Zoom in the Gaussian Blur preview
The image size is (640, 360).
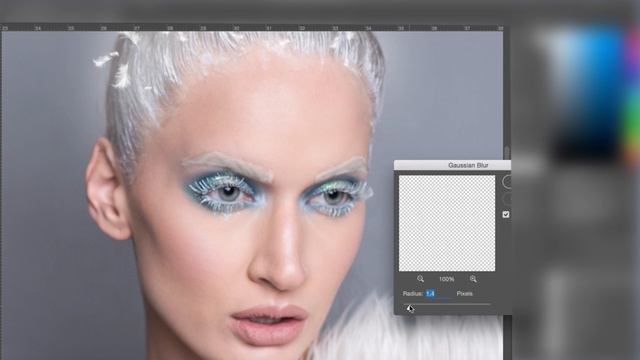coord(473,279)
